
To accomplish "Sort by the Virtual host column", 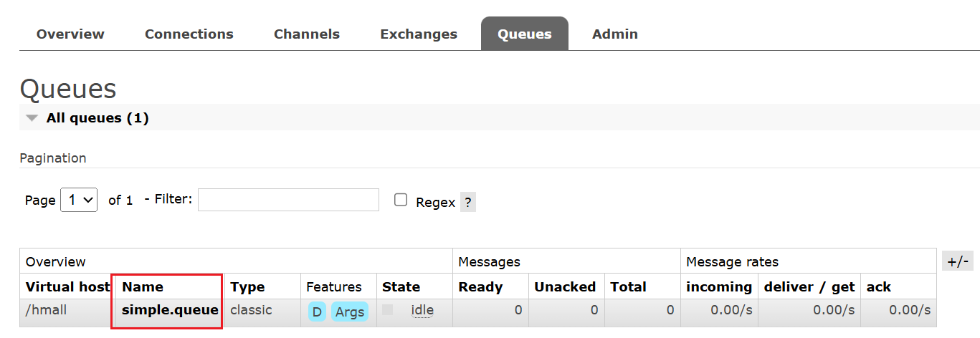I will tap(68, 287).
